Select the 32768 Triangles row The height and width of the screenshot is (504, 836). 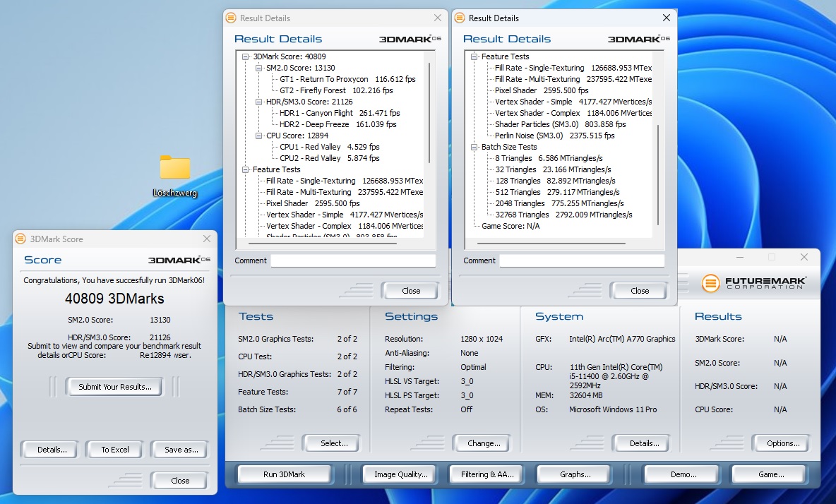click(x=563, y=215)
